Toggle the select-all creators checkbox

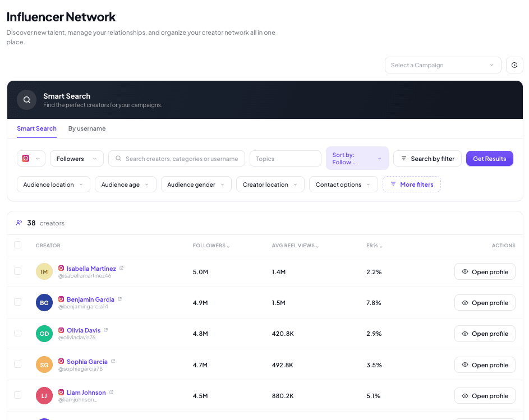tap(18, 245)
